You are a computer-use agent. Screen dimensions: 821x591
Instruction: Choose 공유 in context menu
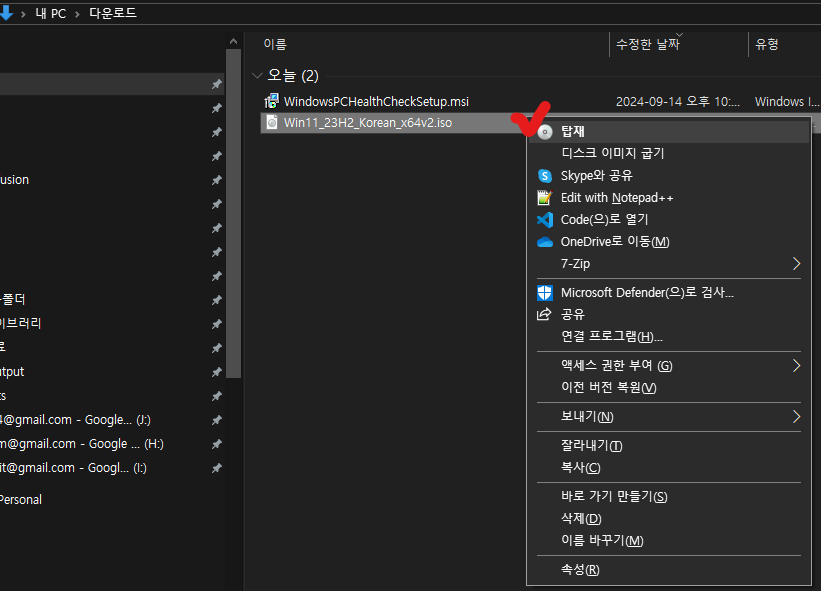click(669, 314)
